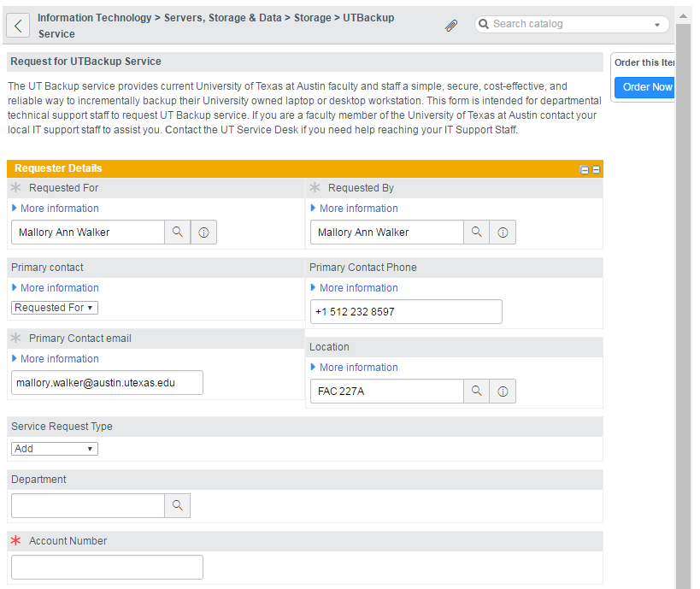Click the Primary Contact email field

pyautogui.click(x=107, y=383)
